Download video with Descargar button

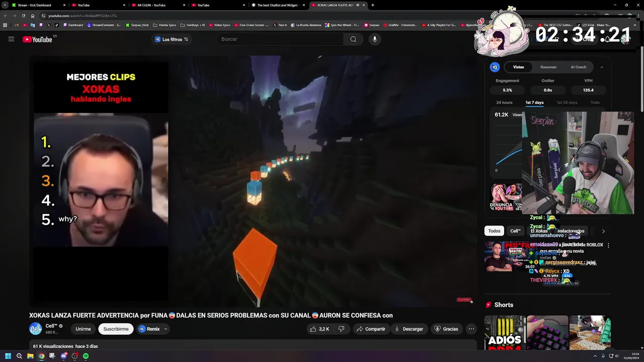409,329
